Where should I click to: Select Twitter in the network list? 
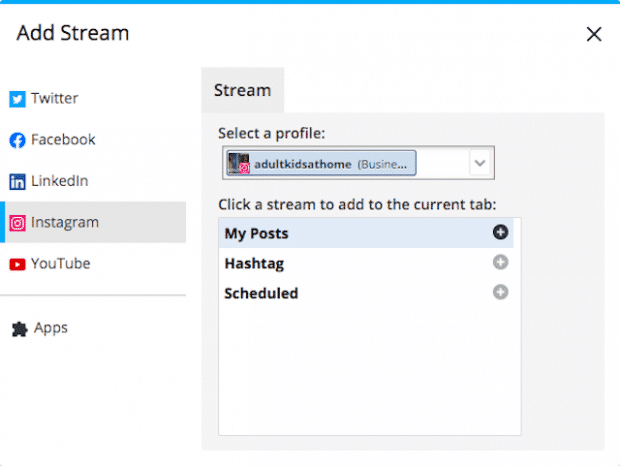click(x=54, y=99)
